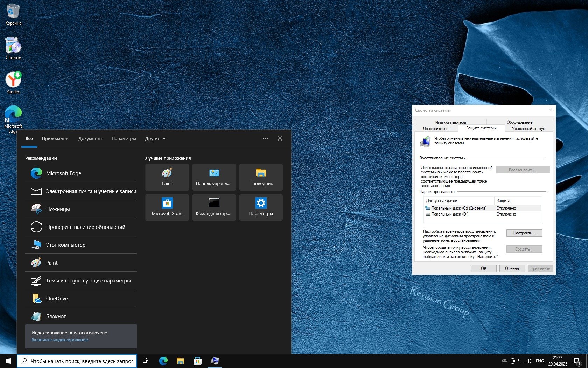The image size is (588, 368).
Task: Open the three-dots search options menu
Action: 265,138
